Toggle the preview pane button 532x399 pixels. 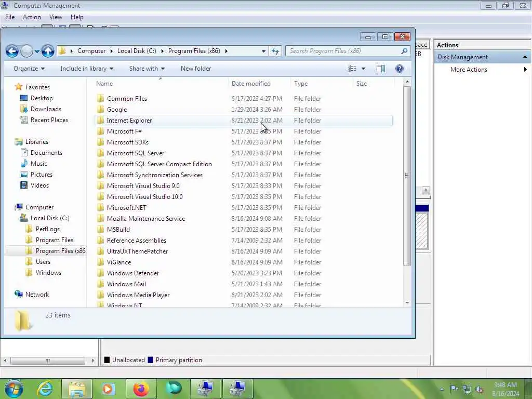[381, 69]
